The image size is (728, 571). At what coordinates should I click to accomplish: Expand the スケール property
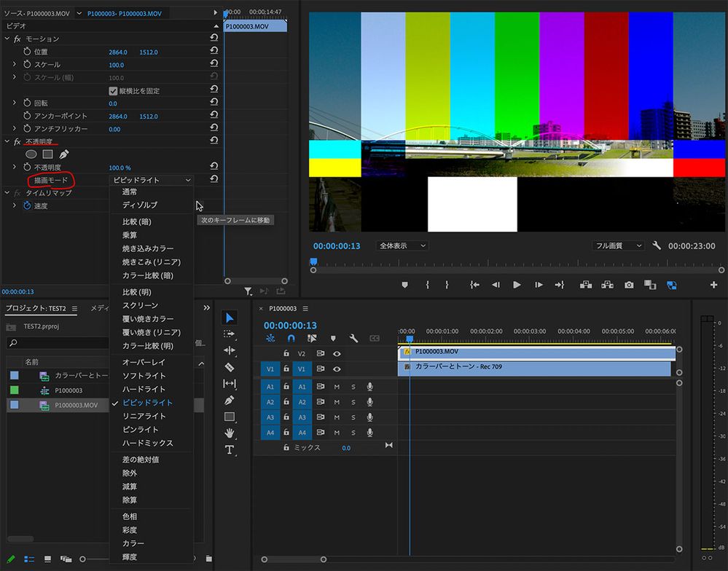pyautogui.click(x=15, y=65)
